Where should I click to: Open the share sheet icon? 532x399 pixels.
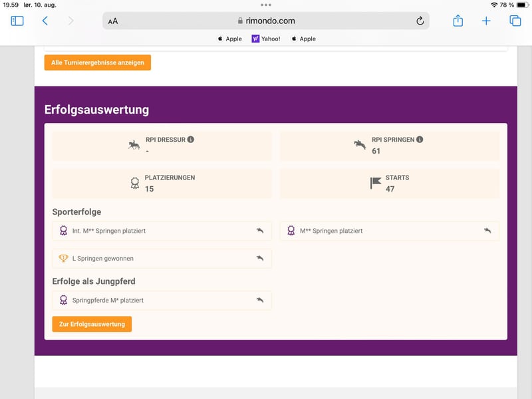coord(458,21)
